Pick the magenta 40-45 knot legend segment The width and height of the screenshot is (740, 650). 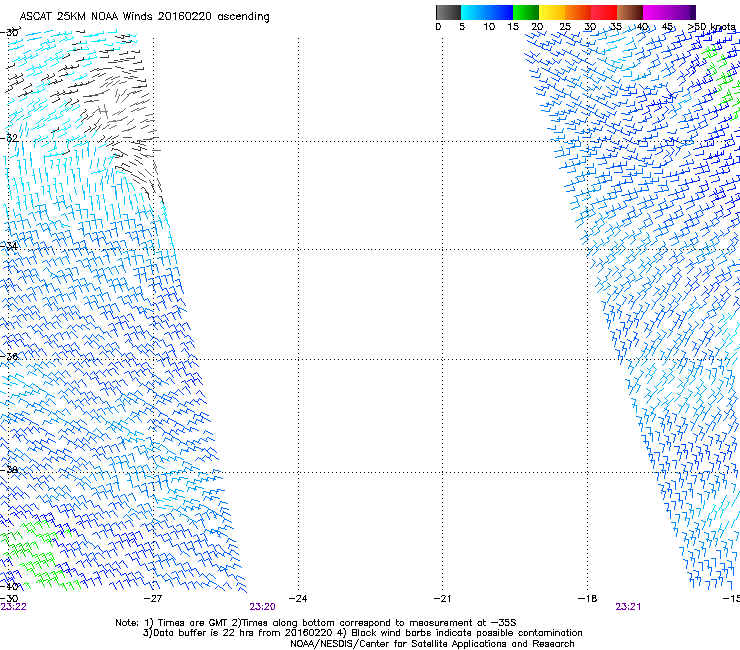pyautogui.click(x=656, y=12)
